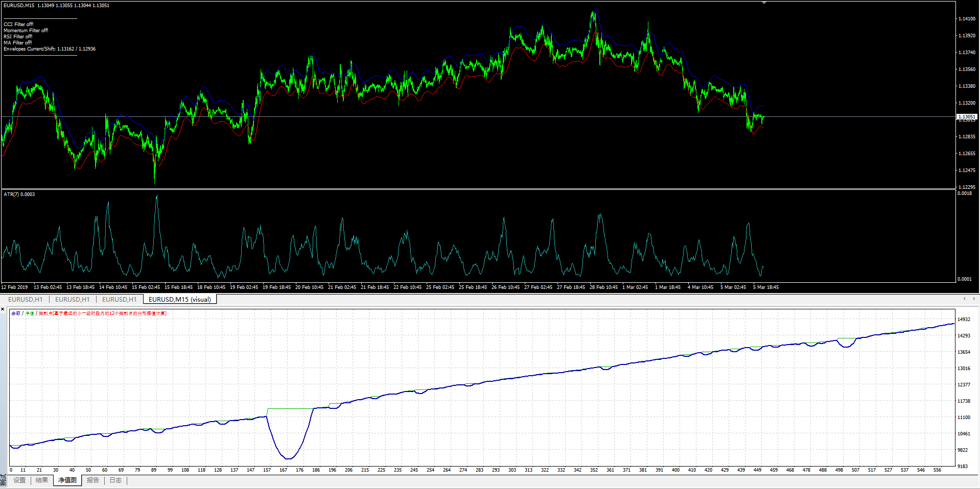Click the ATR(7) 0.0003 indicator label
980x489 pixels.
click(19, 194)
